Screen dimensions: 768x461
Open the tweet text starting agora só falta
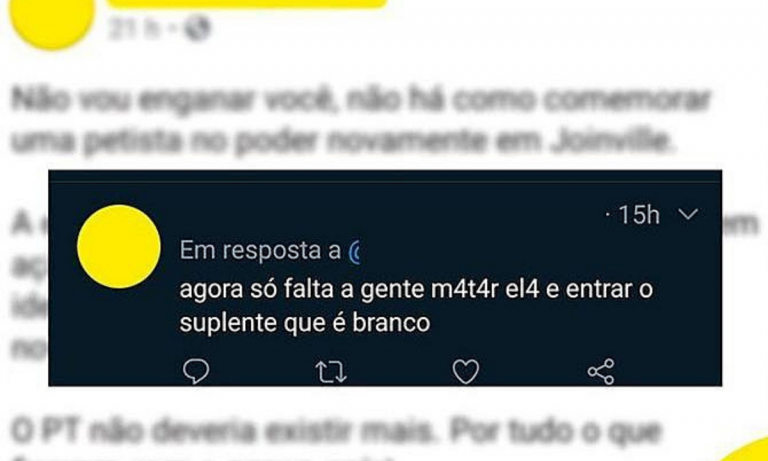[416, 306]
